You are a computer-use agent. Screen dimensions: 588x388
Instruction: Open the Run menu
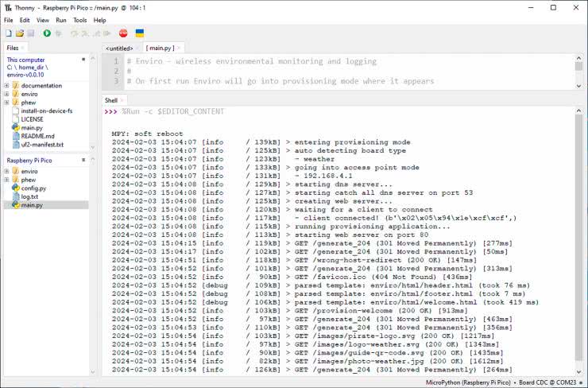[x=61, y=20]
